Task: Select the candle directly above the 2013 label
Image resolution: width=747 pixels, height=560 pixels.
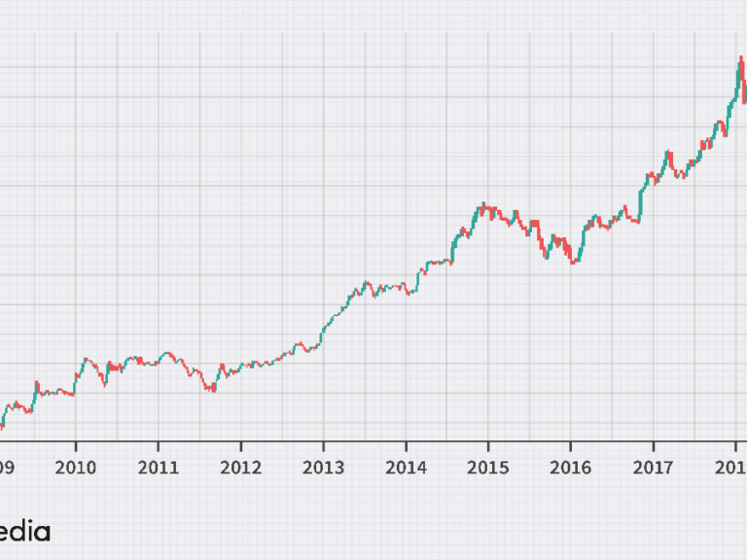Action: pyautogui.click(x=324, y=327)
